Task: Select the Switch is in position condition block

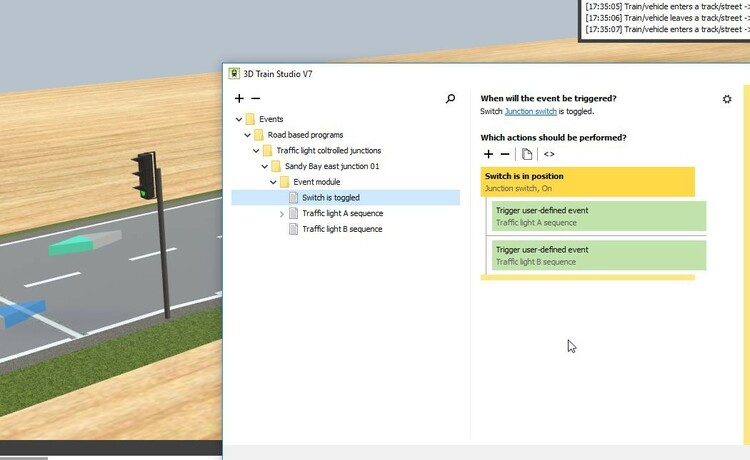Action: tap(587, 182)
